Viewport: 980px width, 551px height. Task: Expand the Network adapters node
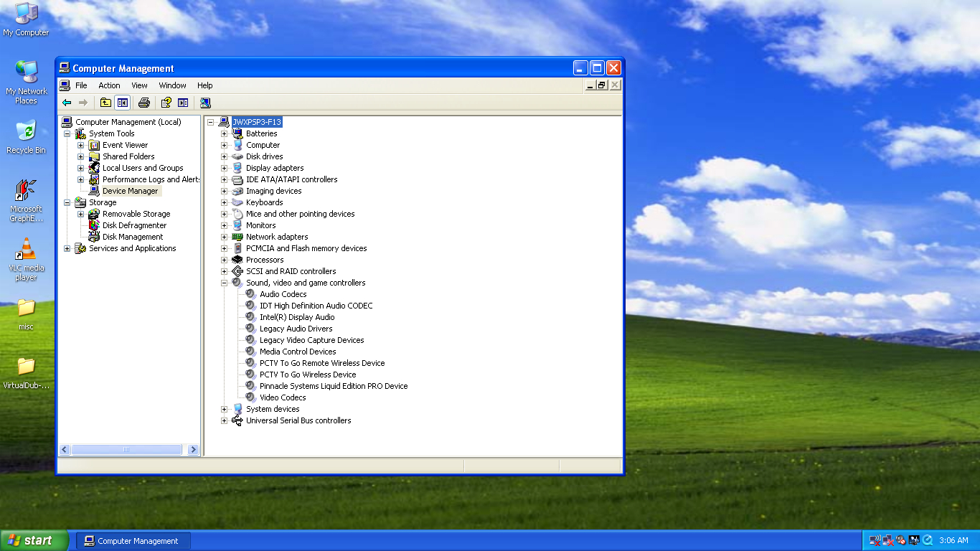[x=224, y=237]
